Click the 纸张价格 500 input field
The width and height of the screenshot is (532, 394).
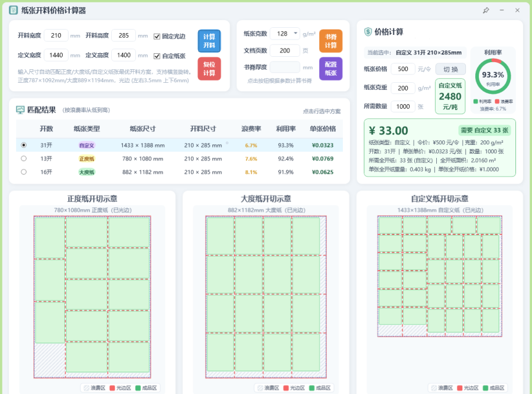coord(403,69)
